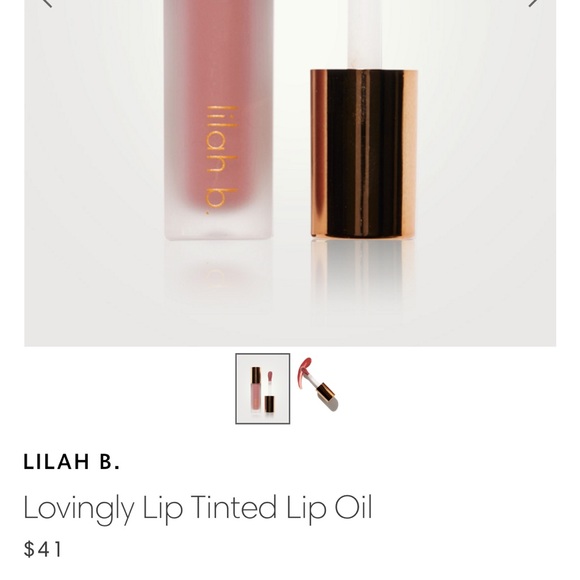This screenshot has height=580, width=580.
Task: Tap the gold lilah b. logo on tube
Action: 221,160
